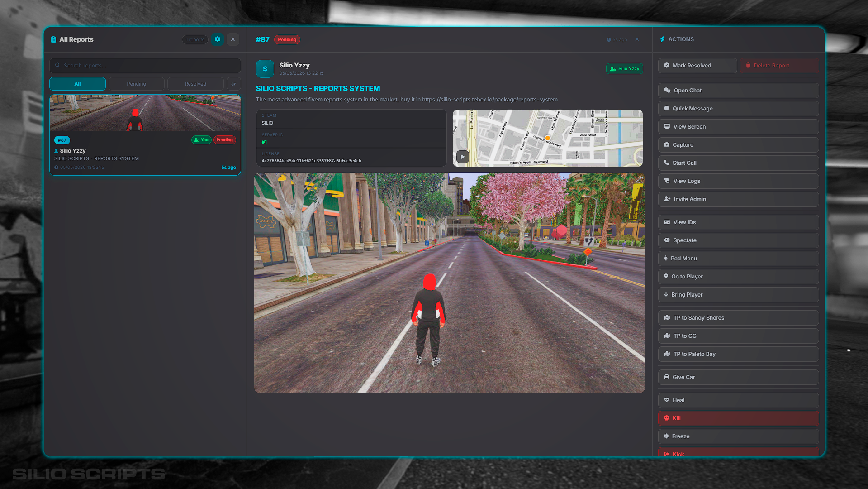
Task: Send a Quick Message action
Action: coord(739,109)
